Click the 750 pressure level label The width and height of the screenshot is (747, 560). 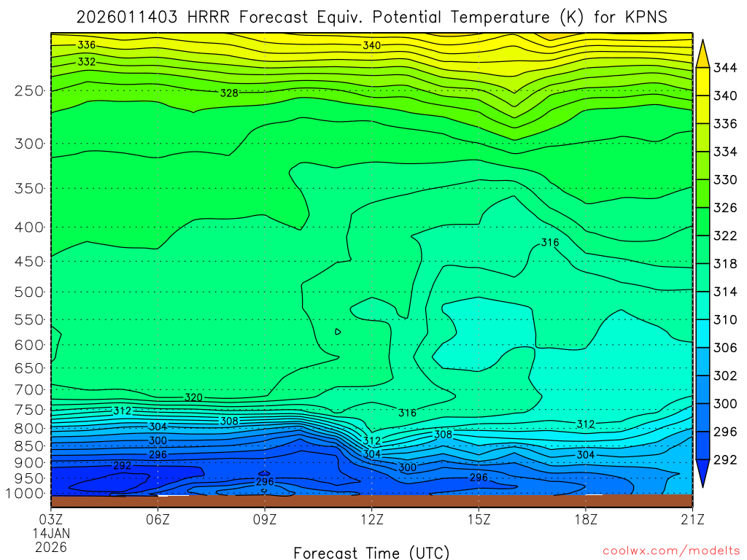coord(29,410)
